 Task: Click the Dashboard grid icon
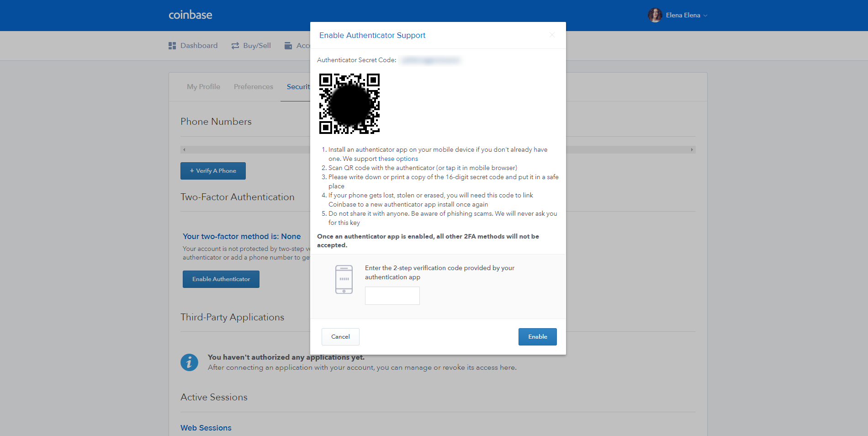pyautogui.click(x=172, y=46)
